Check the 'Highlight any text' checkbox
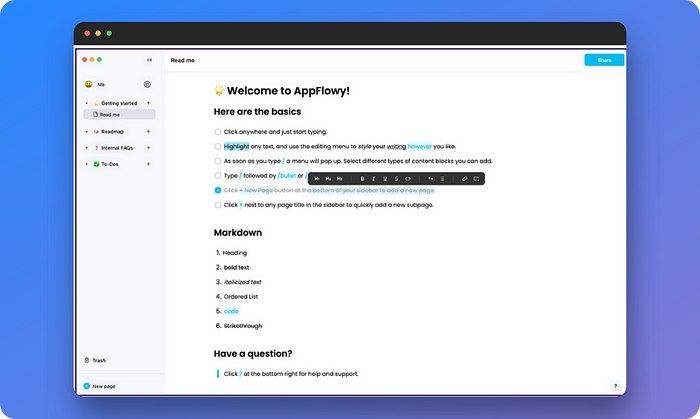Screen dimensions: 700x419 click(x=218, y=146)
